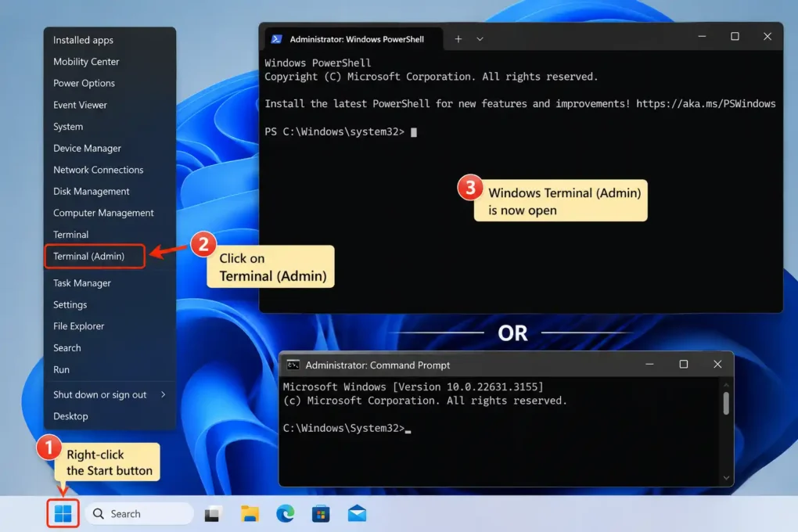798x532 pixels.
Task: Open Run from the context menu
Action: point(110,369)
